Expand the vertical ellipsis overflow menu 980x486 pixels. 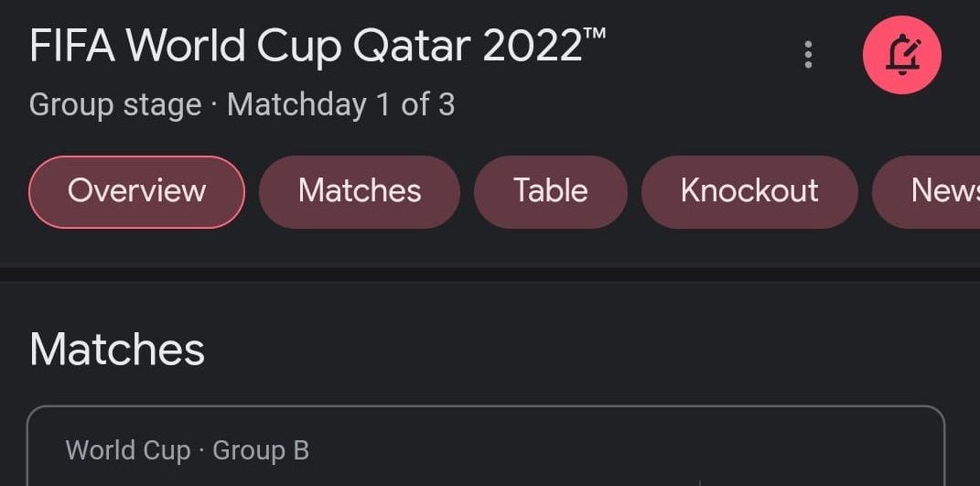coord(808,55)
